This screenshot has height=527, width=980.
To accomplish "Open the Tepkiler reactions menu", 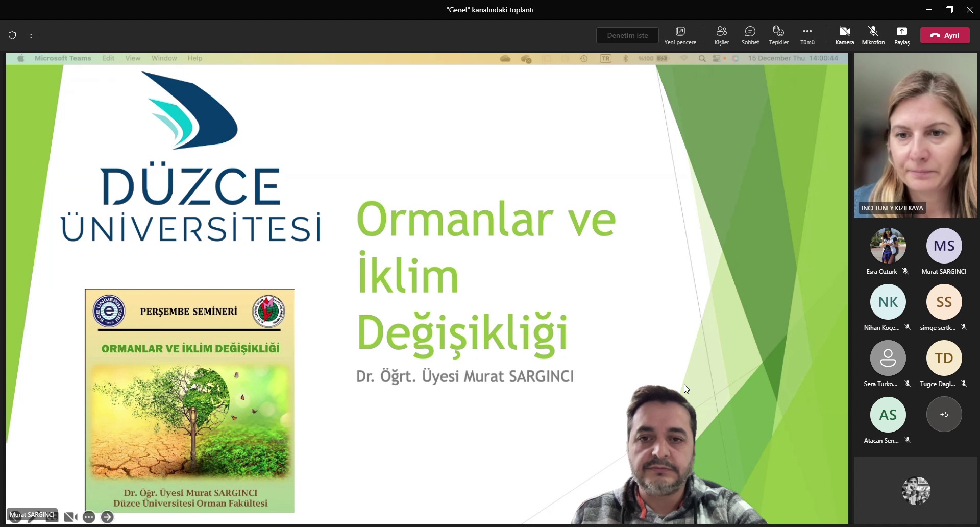I will tap(778, 35).
